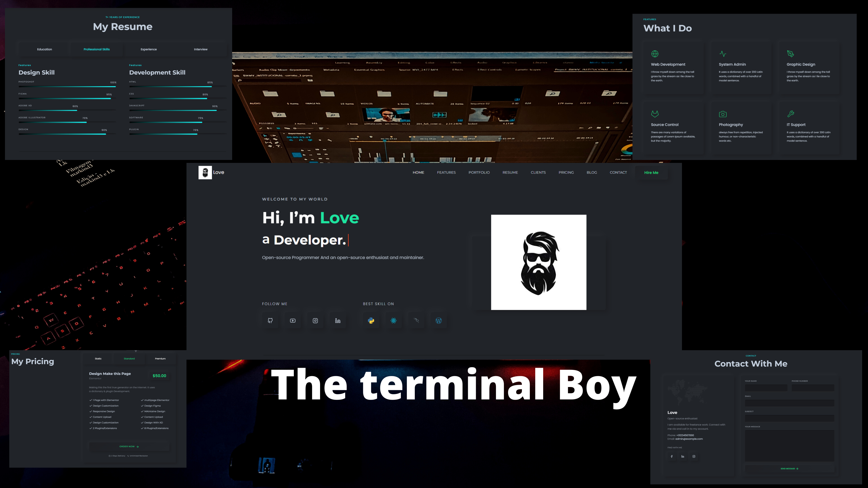The image size is (868, 488).
Task: Open the Portfolio menu item
Action: (479, 172)
